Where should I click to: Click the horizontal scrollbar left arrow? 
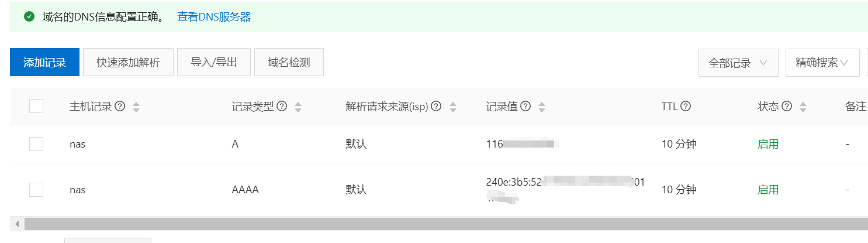coord(17,224)
